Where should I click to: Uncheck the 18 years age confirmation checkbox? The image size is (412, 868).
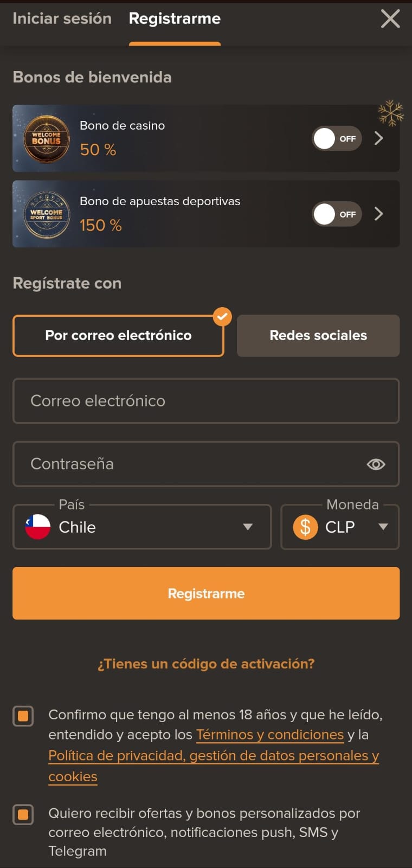[23, 716]
